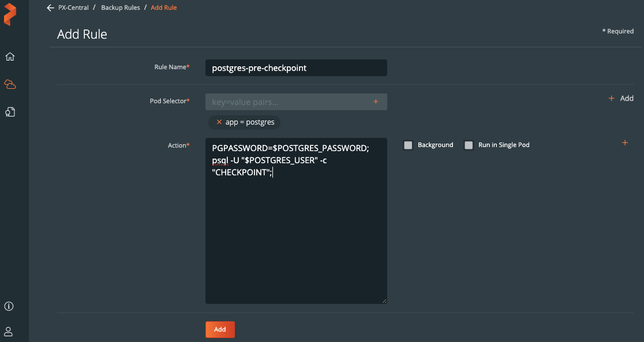
Task: Open the documents sidebar icon
Action: click(x=10, y=112)
